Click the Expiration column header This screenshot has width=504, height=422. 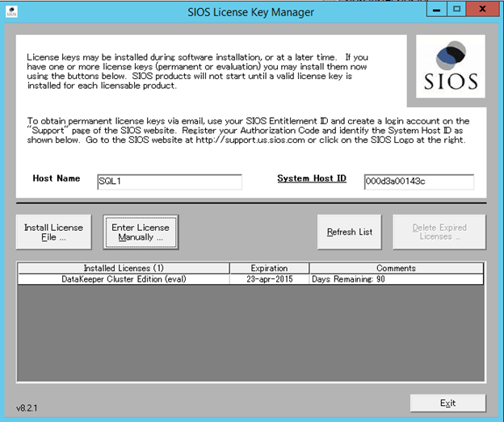[269, 268]
